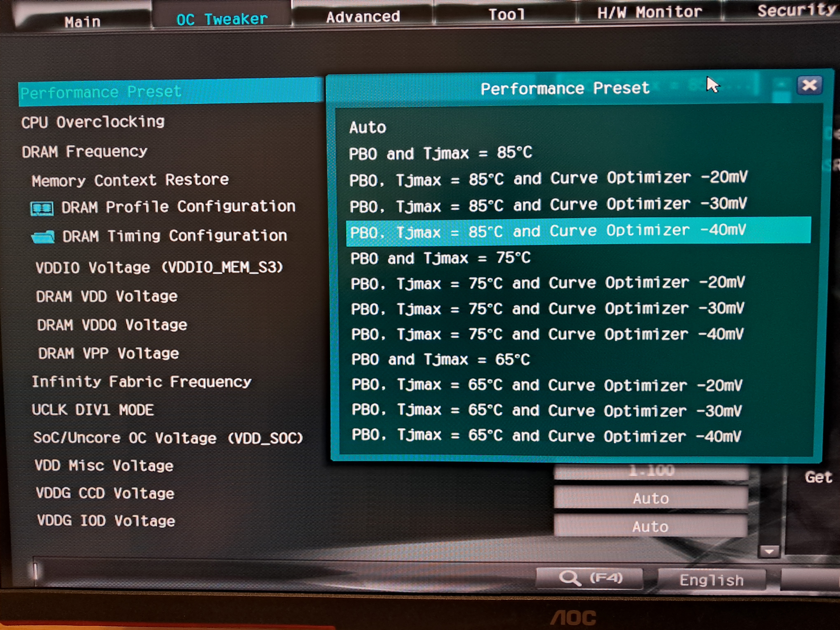840x630 pixels.
Task: Click the DRAM Profile Configuration memory icon
Action: point(42,209)
